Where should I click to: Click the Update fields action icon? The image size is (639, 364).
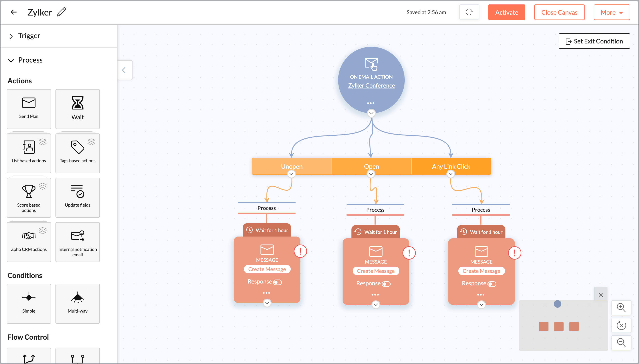[x=78, y=192]
